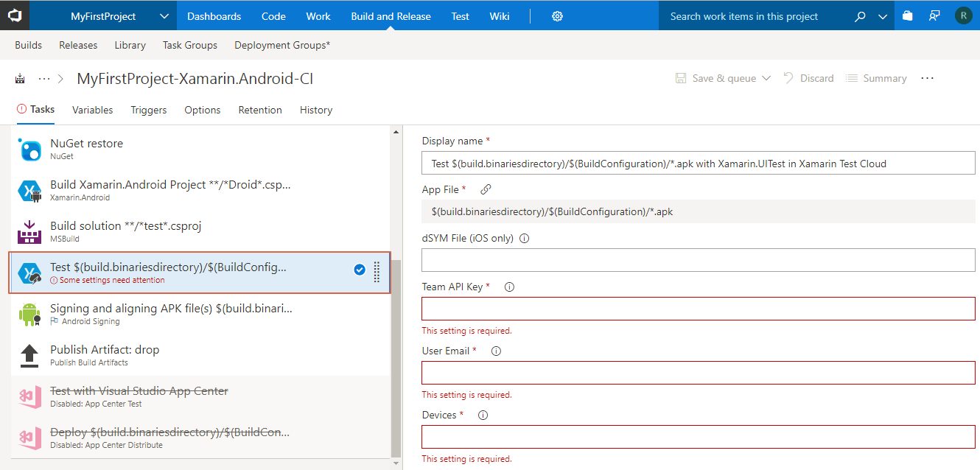Viewport: 980px width, 470px height.
Task: Click 'Some settings need attention' warning text
Action: tap(112, 280)
